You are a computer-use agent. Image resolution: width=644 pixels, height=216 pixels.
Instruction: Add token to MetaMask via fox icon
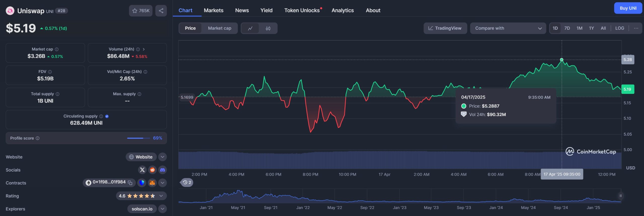tap(152, 183)
